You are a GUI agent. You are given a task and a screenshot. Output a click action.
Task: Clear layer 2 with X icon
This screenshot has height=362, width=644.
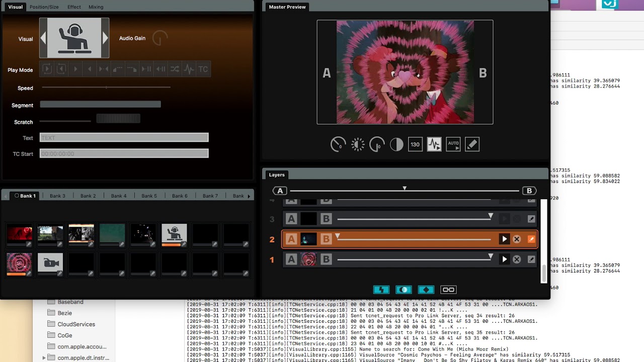pyautogui.click(x=517, y=239)
